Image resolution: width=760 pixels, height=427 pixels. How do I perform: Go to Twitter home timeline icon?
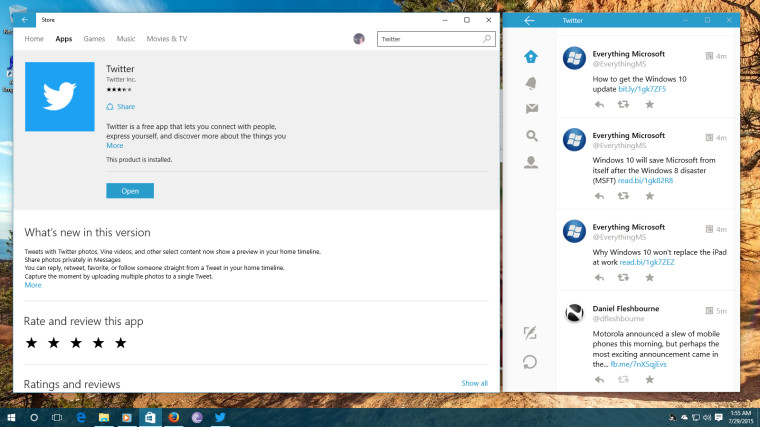click(531, 57)
